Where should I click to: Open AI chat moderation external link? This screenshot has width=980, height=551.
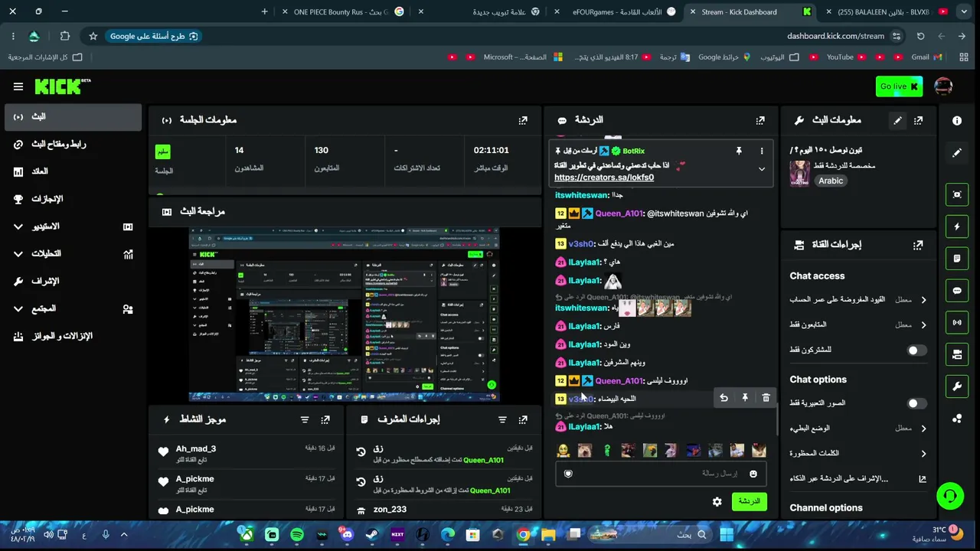click(923, 479)
